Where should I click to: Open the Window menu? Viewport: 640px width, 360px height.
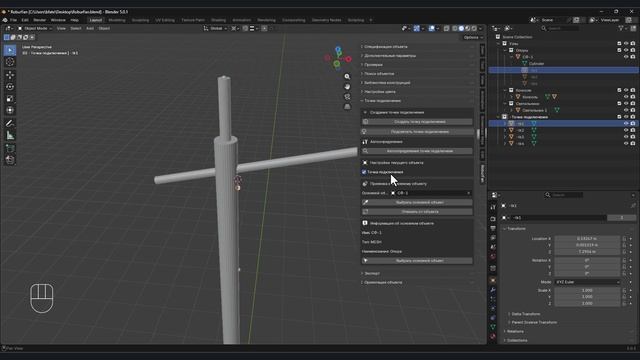58,20
